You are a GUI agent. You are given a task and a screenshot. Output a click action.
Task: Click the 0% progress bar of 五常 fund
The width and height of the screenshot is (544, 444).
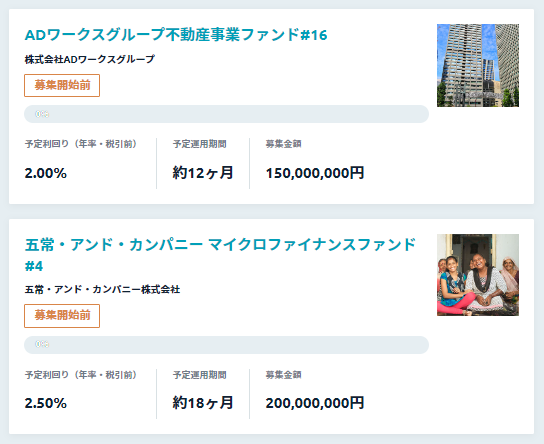click(226, 345)
